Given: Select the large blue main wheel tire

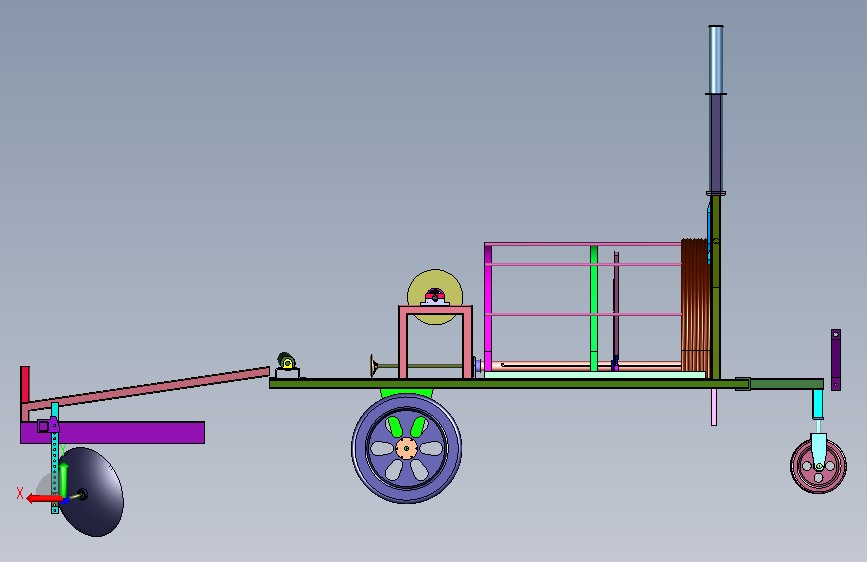Looking at the screenshot, I should tap(406, 448).
